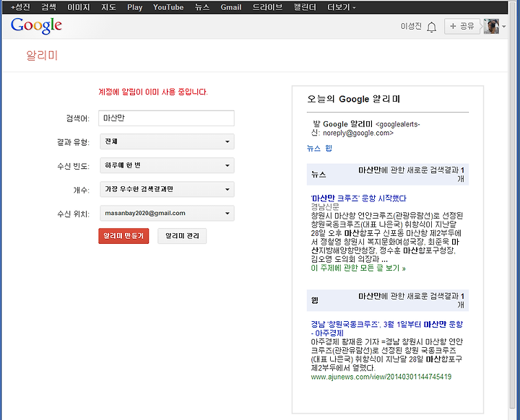Viewport: 520px width, 420px height.
Task: Open the 수신 빈도 dropdown 하루에 한 번
Action: click(x=167, y=165)
